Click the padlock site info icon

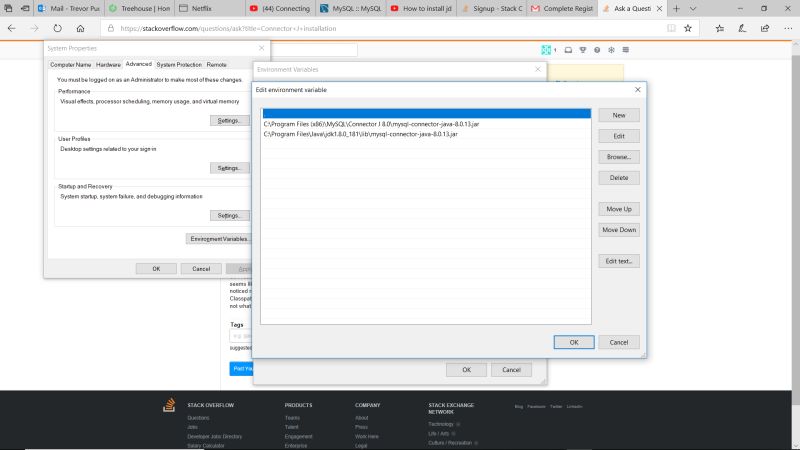pyautogui.click(x=110, y=29)
